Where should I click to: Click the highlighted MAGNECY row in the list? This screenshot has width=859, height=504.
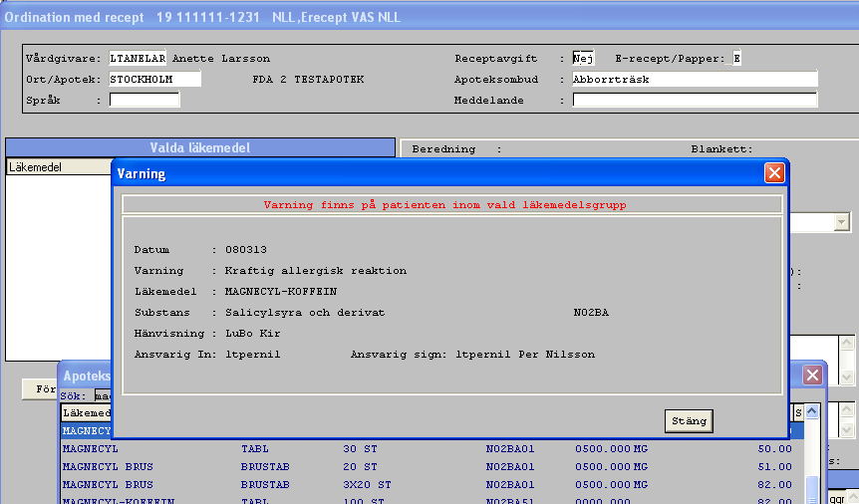[87, 431]
